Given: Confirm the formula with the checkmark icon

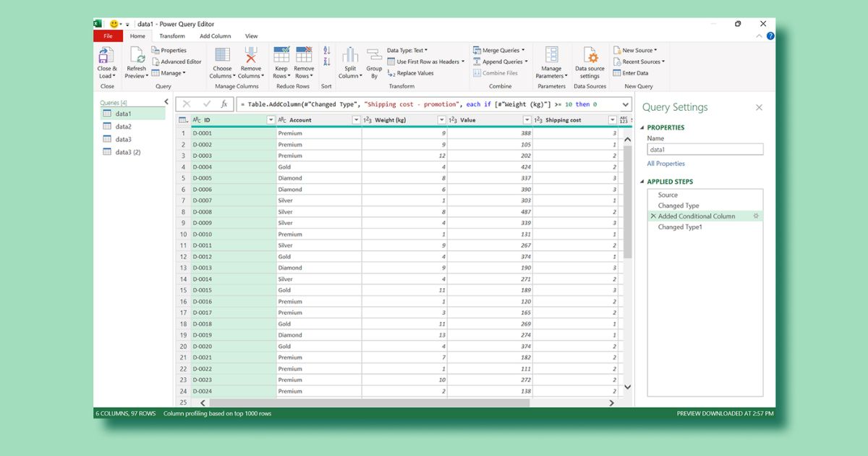Looking at the screenshot, I should click(207, 104).
